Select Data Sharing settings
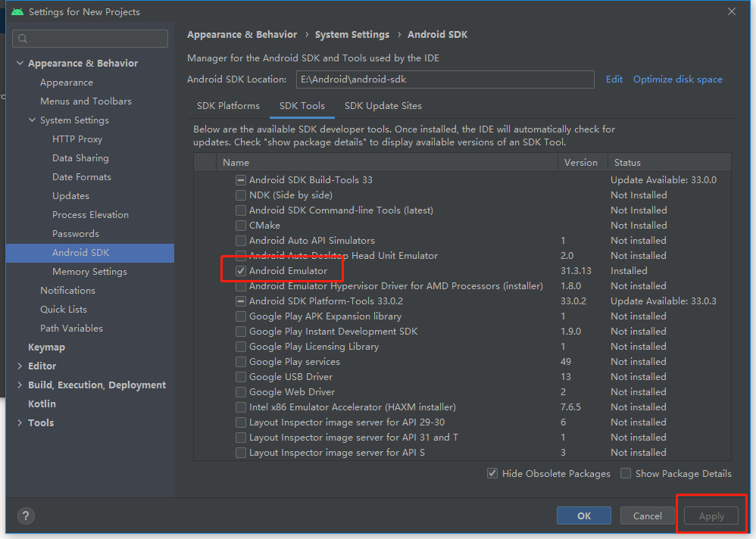The width and height of the screenshot is (756, 539). [80, 158]
